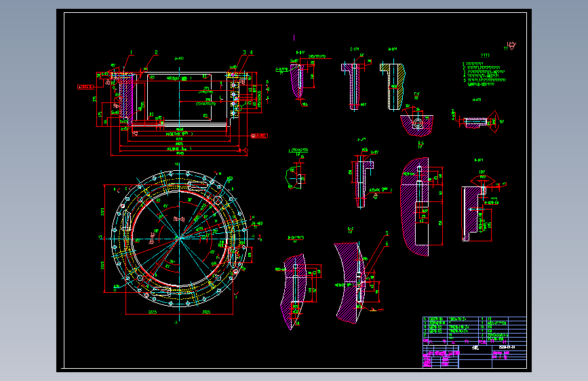Select the yellow-hatched bolt detail view
Viewport: 588px width, 381px height.
pyautogui.click(x=393, y=86)
